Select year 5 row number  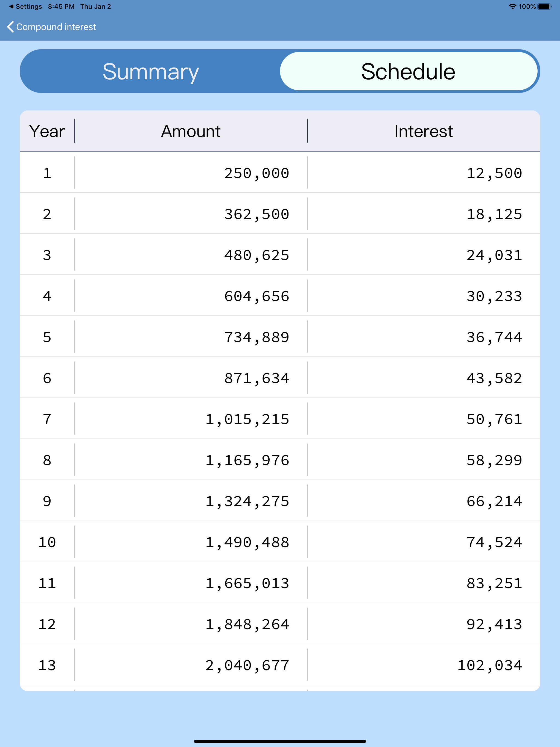coord(47,337)
